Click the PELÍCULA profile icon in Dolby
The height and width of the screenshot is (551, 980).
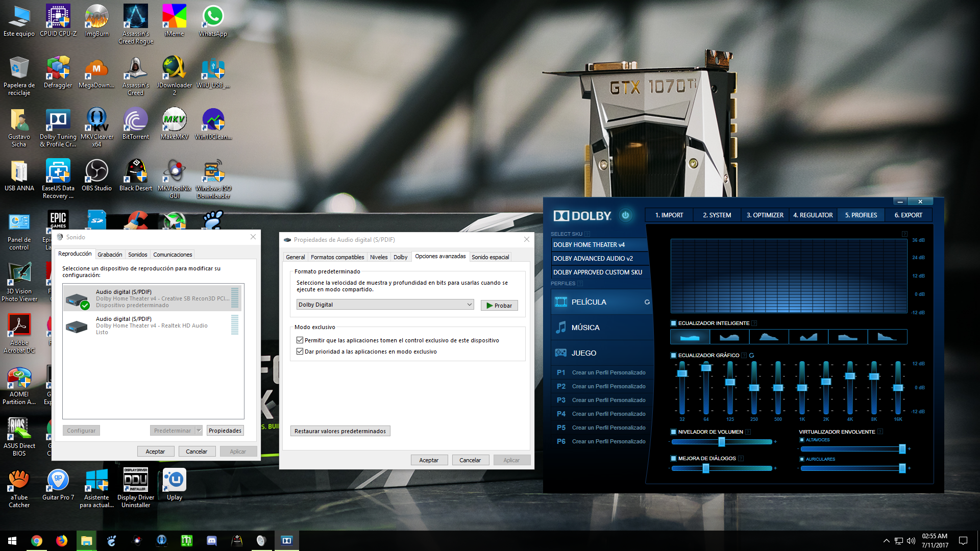[560, 302]
